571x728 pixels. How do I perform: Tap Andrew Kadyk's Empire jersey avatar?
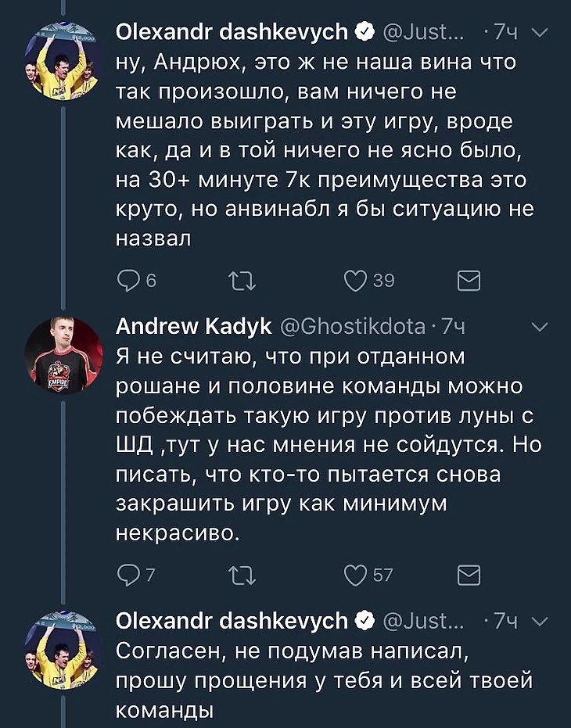coord(63,356)
